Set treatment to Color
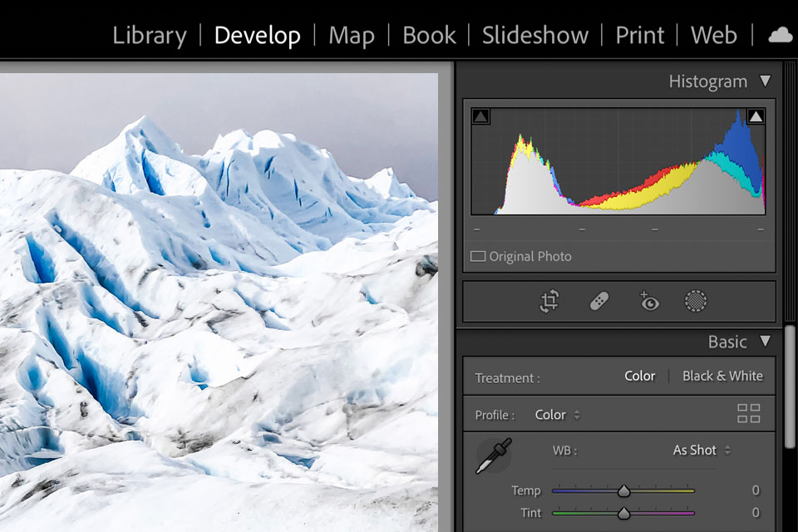Screen dimensions: 798x532 click(x=640, y=376)
